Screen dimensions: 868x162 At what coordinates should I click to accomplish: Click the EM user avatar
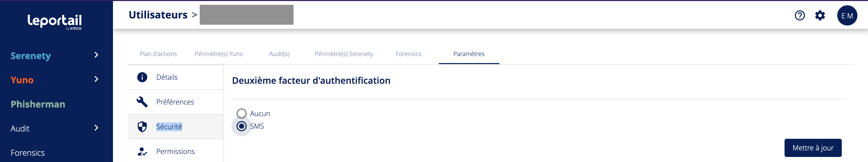[x=847, y=16]
